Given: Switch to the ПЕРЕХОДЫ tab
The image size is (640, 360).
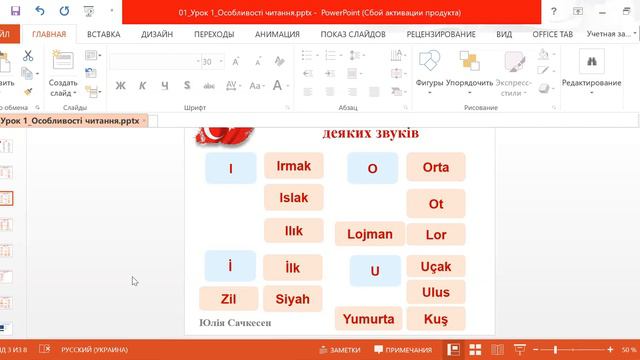Looking at the screenshot, I should 214,34.
